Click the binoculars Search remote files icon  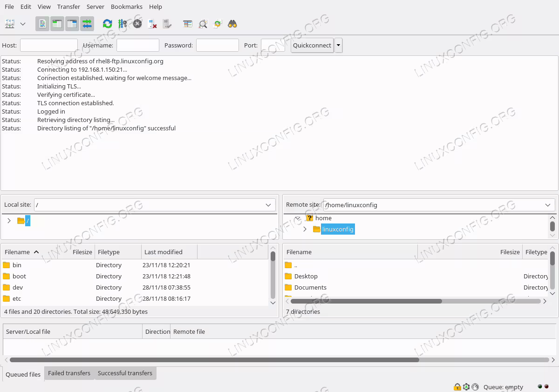(232, 24)
